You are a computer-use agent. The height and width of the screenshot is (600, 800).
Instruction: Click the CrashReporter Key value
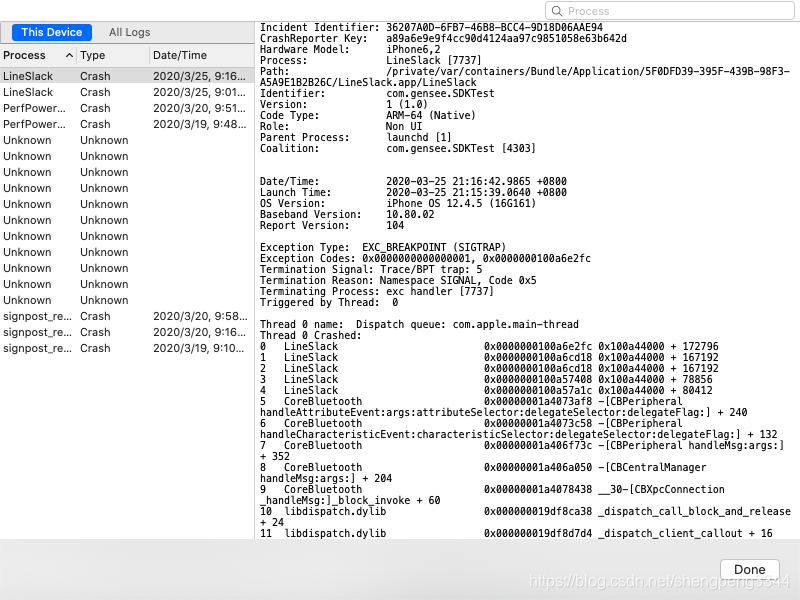click(506, 39)
